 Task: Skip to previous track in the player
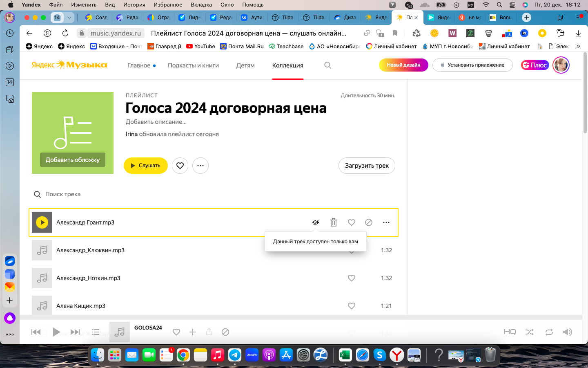pos(36,332)
